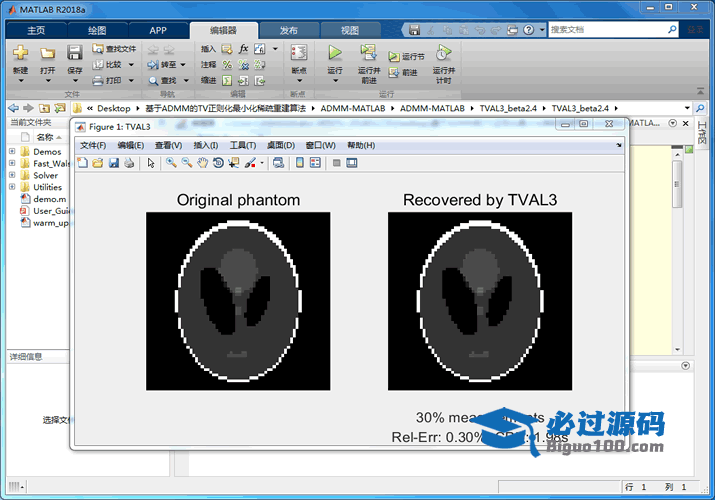Open the New button dropdown arrow
Viewport: 715px width, 500px height.
21,81
